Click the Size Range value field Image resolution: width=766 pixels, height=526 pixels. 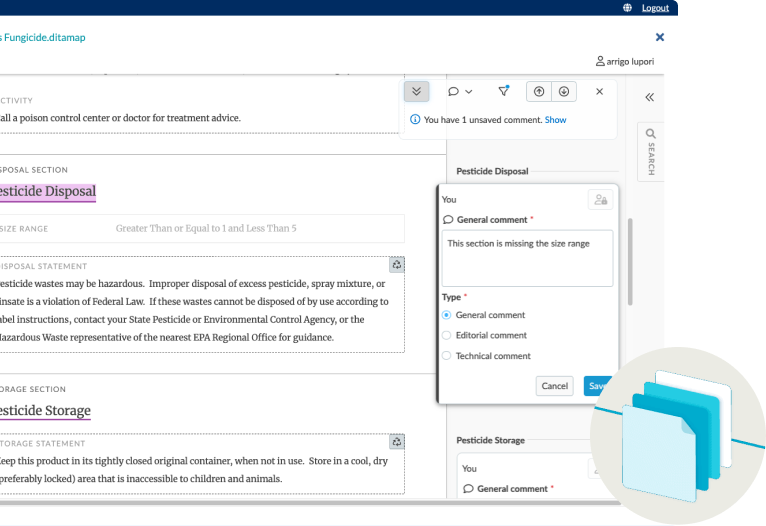pos(206,229)
